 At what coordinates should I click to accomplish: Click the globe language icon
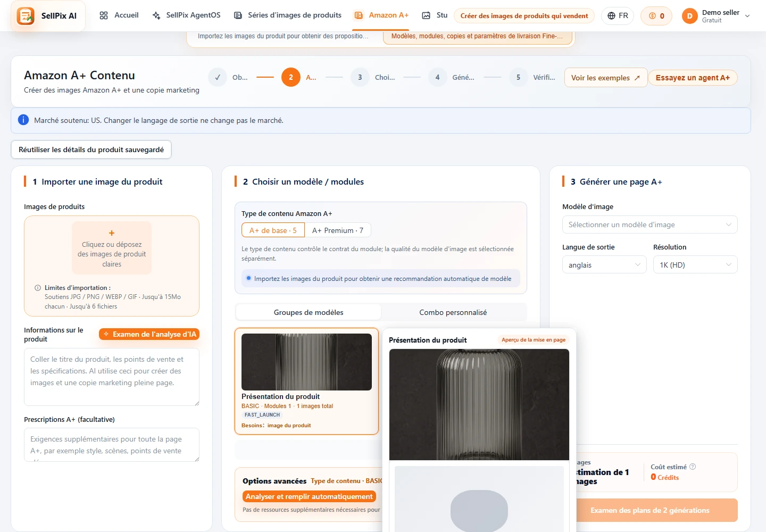612,16
